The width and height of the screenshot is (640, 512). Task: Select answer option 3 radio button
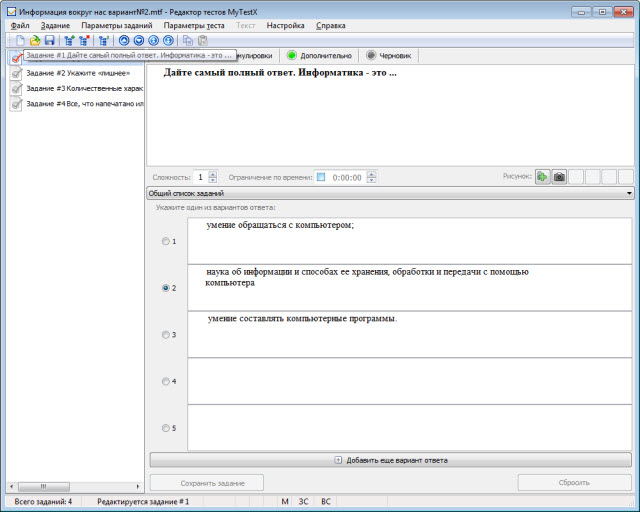[x=166, y=335]
